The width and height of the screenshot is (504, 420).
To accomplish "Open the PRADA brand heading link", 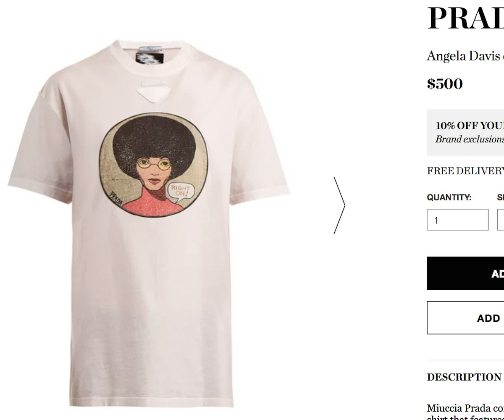I will click(x=465, y=18).
